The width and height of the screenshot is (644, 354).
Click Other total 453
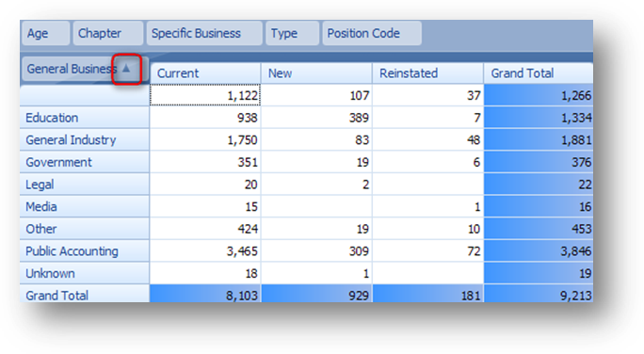[x=539, y=229]
